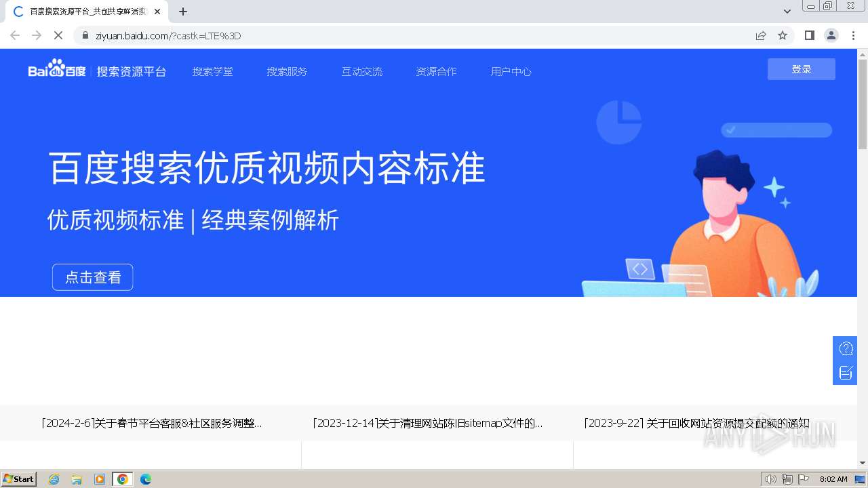The height and width of the screenshot is (488, 868).
Task: Open notice about 春节平台客服&社区服务调整
Action: tap(152, 424)
